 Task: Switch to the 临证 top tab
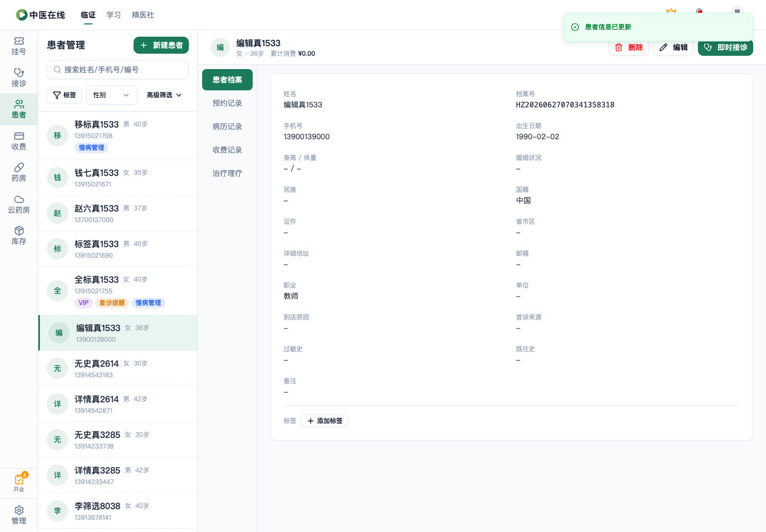click(x=88, y=15)
